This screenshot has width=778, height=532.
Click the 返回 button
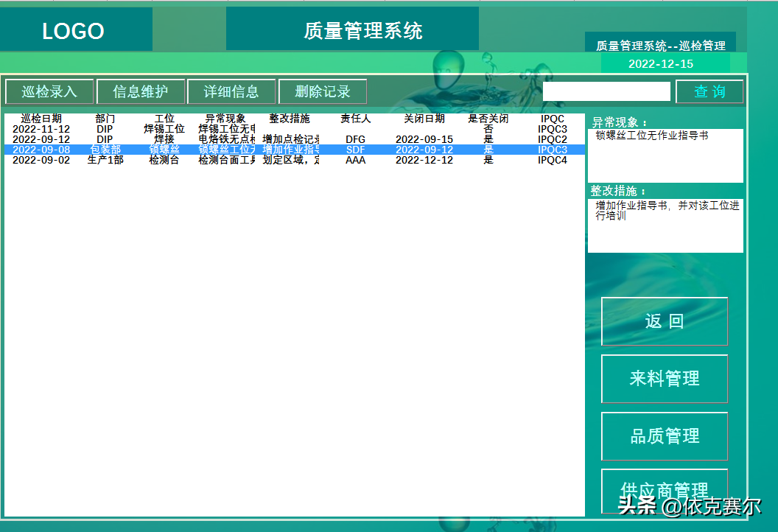(665, 321)
